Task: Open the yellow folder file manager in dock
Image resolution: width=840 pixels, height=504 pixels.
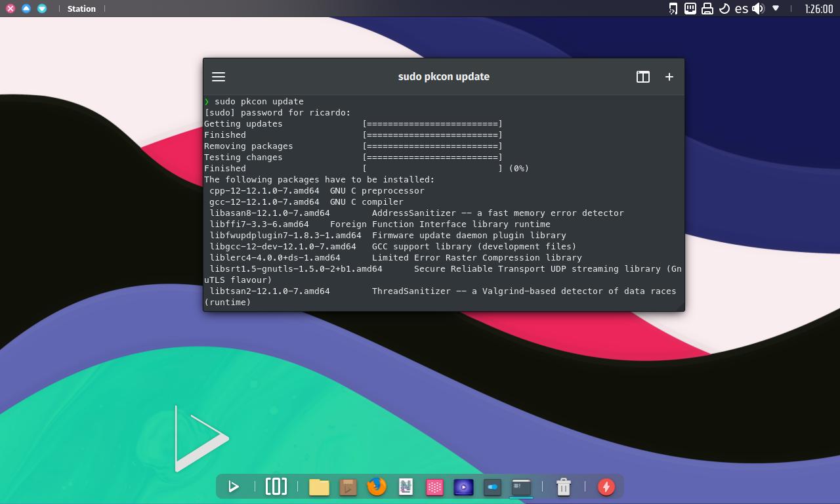Action: [x=319, y=486]
